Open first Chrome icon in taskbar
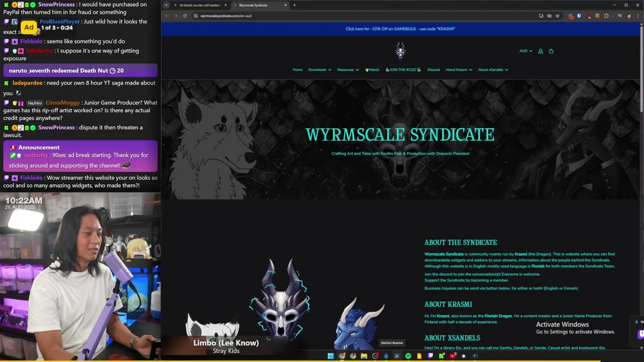Image resolution: width=644 pixels, height=362 pixels. tap(342, 356)
